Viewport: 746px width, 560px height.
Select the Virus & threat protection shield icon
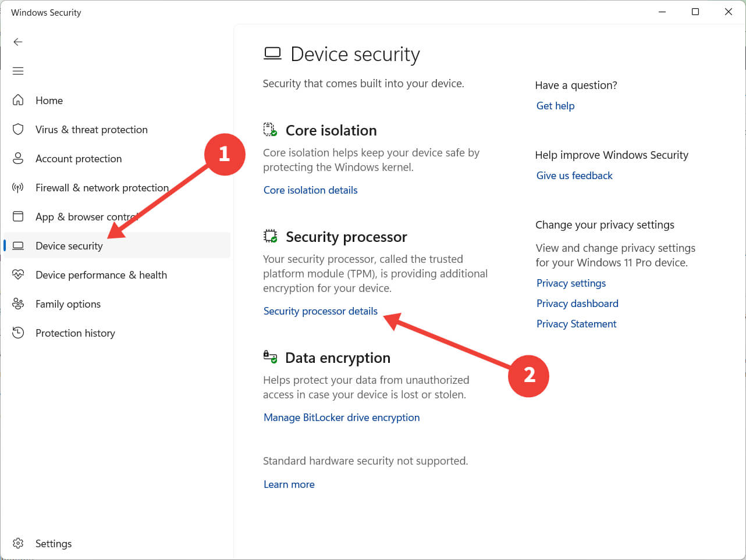pyautogui.click(x=19, y=129)
